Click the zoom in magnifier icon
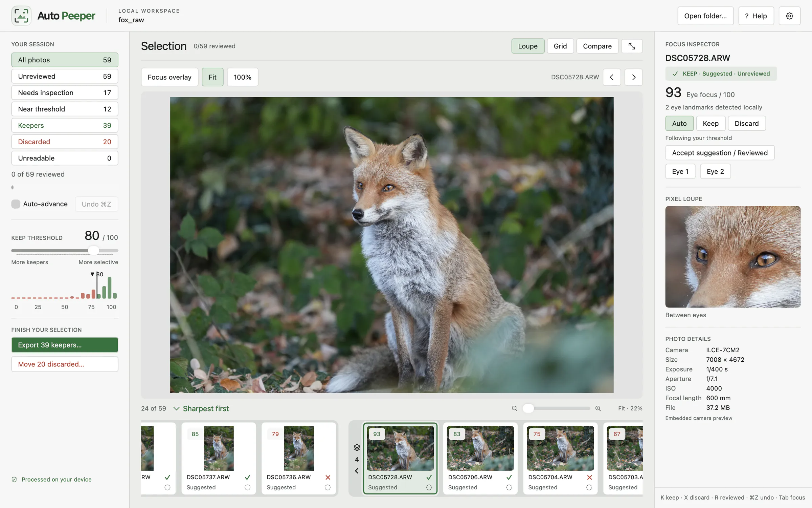The width and height of the screenshot is (812, 508). pyautogui.click(x=598, y=408)
